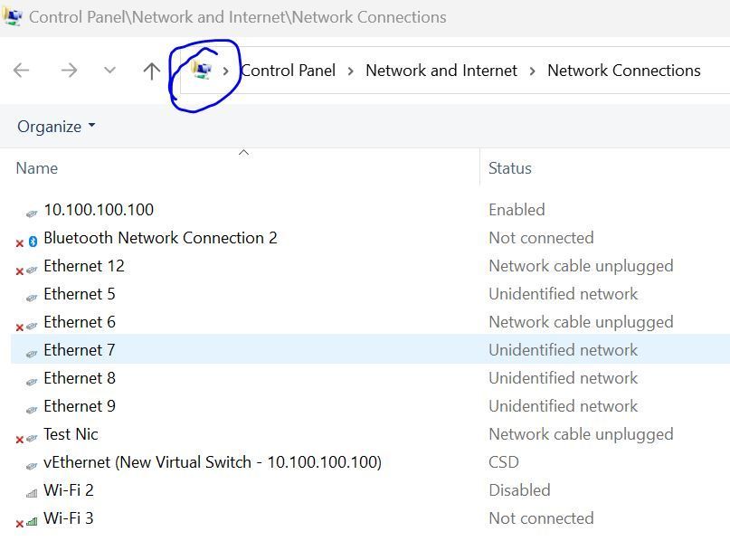Select Ethernet 9 from the connections list
Viewport: 730px width, 560px height.
(80, 405)
